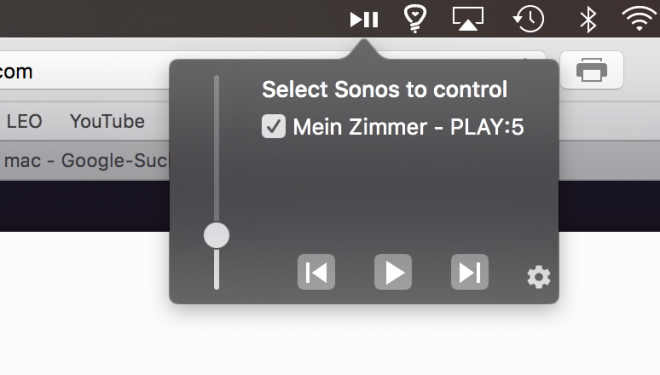Open the LEO bookmark
Viewport: 660px width, 375px height.
tap(24, 122)
